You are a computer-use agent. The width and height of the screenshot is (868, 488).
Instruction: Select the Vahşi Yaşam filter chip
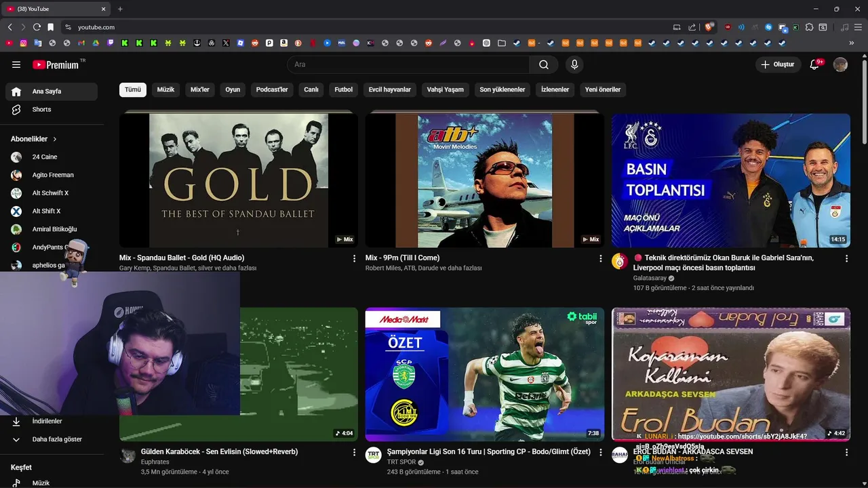(446, 89)
